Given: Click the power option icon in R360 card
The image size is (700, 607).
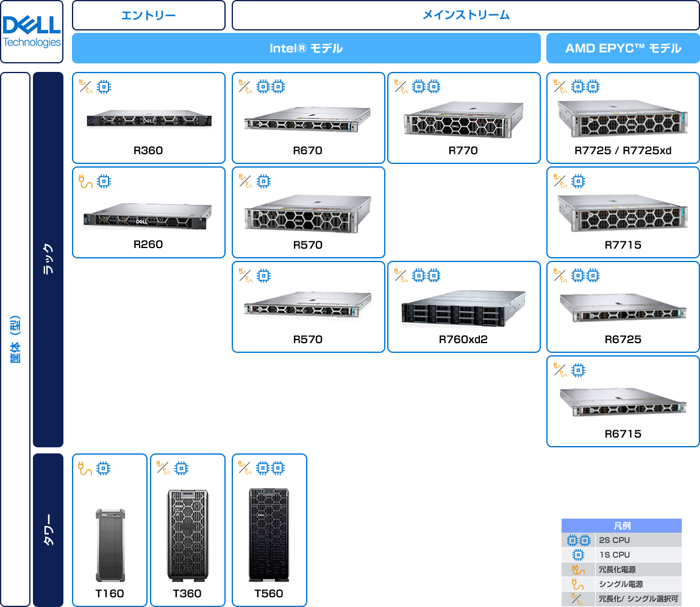Looking at the screenshot, I should (x=86, y=87).
